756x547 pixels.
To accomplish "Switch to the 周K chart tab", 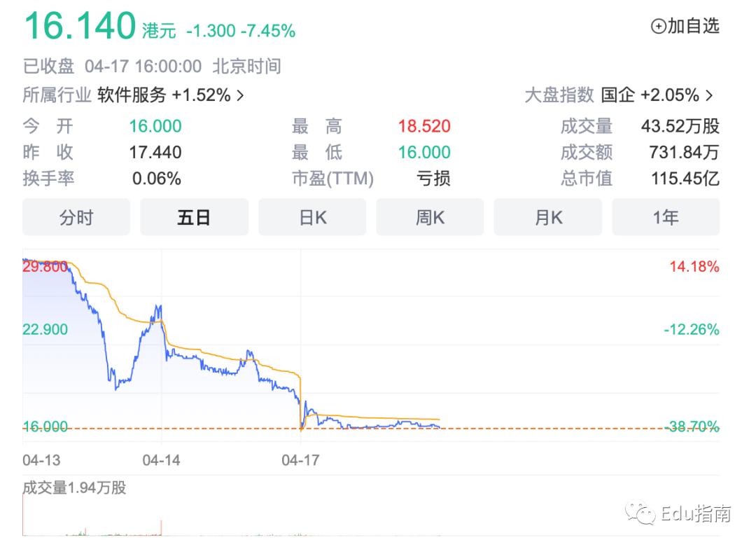I will 430,217.
